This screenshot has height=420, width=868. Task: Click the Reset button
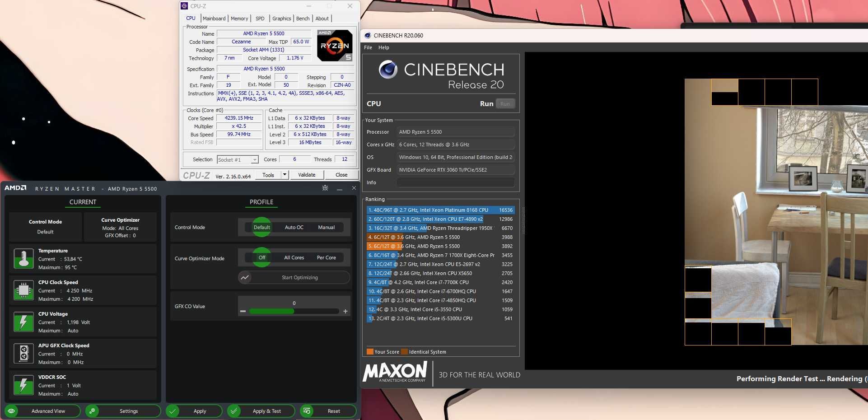point(328,411)
